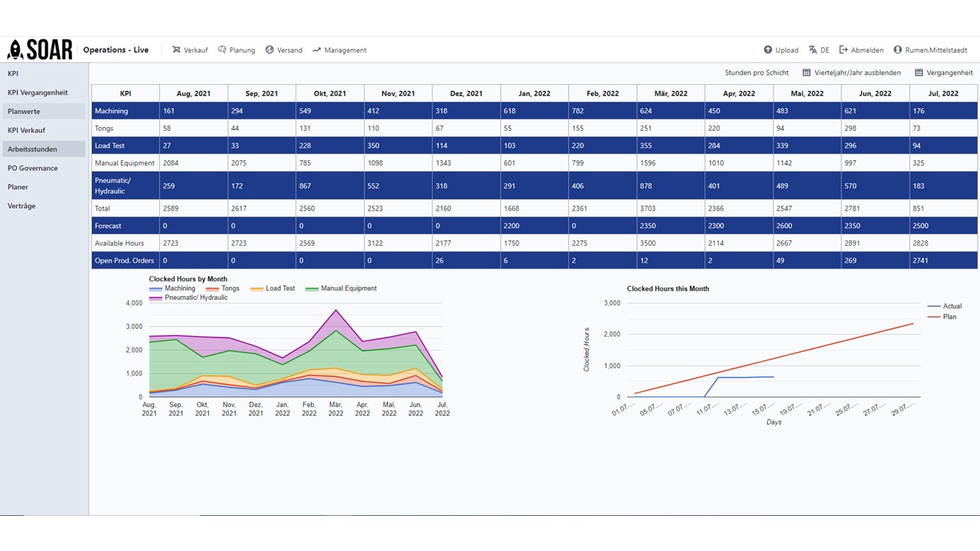Click Plan legend entry in line chart
Viewport: 980px width, 551px height.
click(943, 316)
